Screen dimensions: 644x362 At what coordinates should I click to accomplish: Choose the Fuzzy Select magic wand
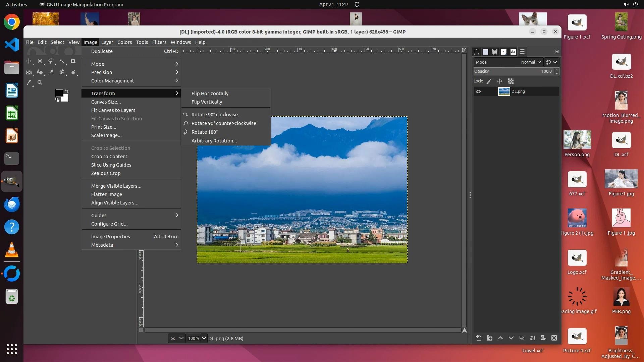pyautogui.click(x=62, y=61)
